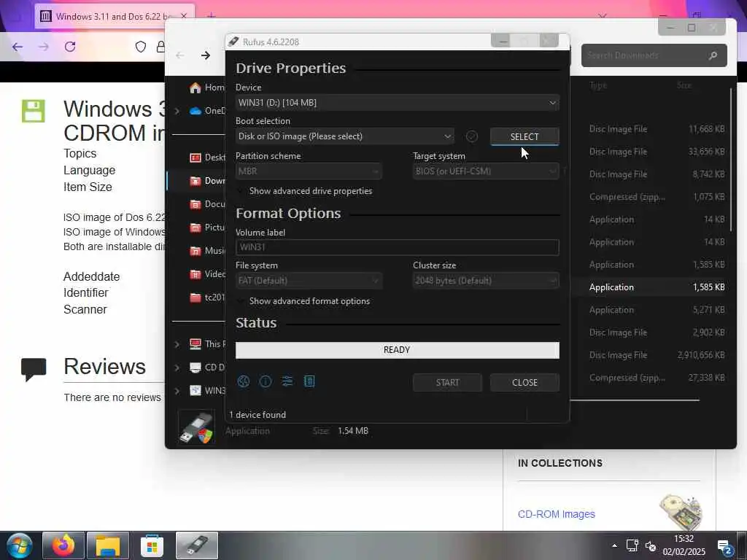Show the Rufus log icon
This screenshot has height=560, width=747.
point(309,381)
